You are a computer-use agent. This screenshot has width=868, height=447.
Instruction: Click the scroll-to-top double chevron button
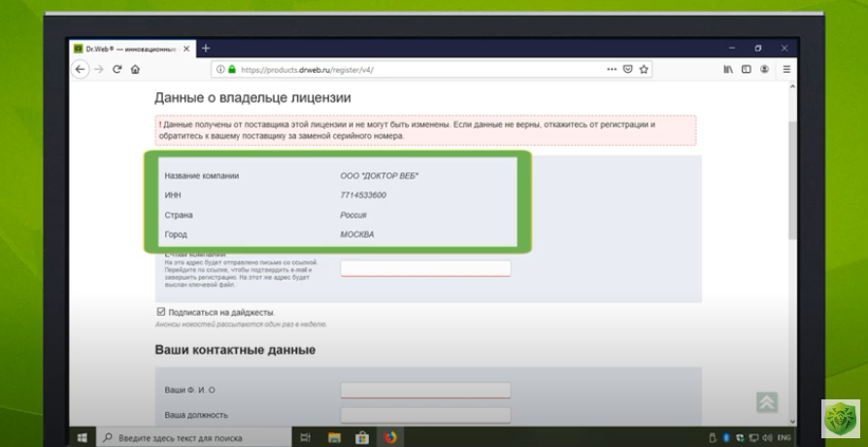click(767, 402)
